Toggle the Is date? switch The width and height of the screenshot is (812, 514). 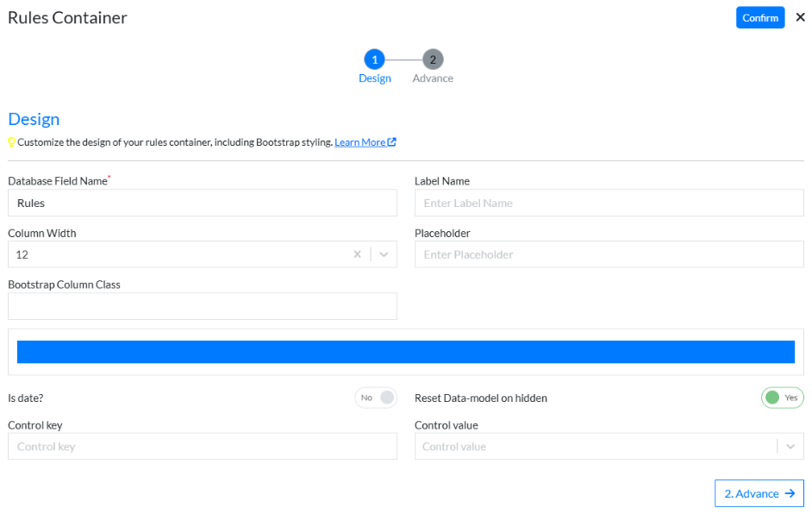pos(376,398)
